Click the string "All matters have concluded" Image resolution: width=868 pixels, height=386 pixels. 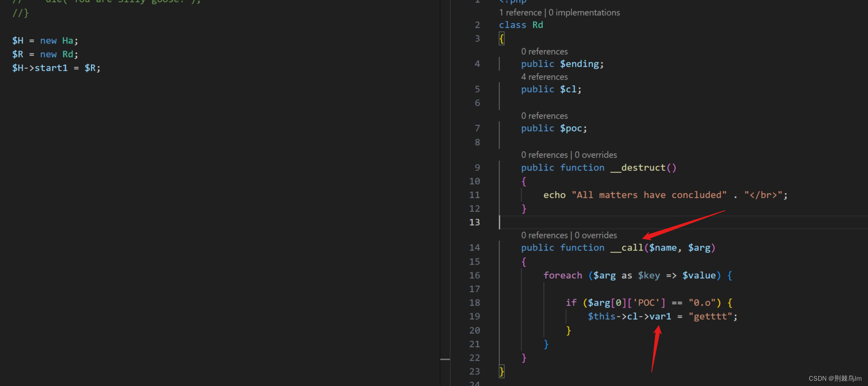[649, 195]
